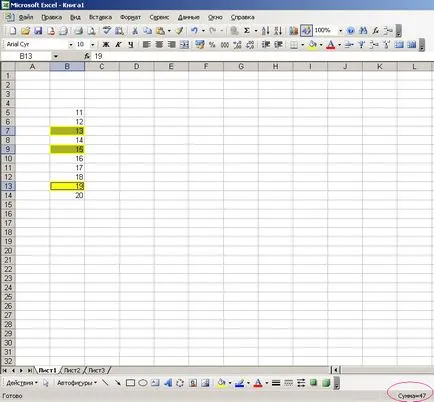Viewport: 434px width, 402px height.
Task: Expand the AutoSum functions dropdown arrow
Action: [x=256, y=31]
